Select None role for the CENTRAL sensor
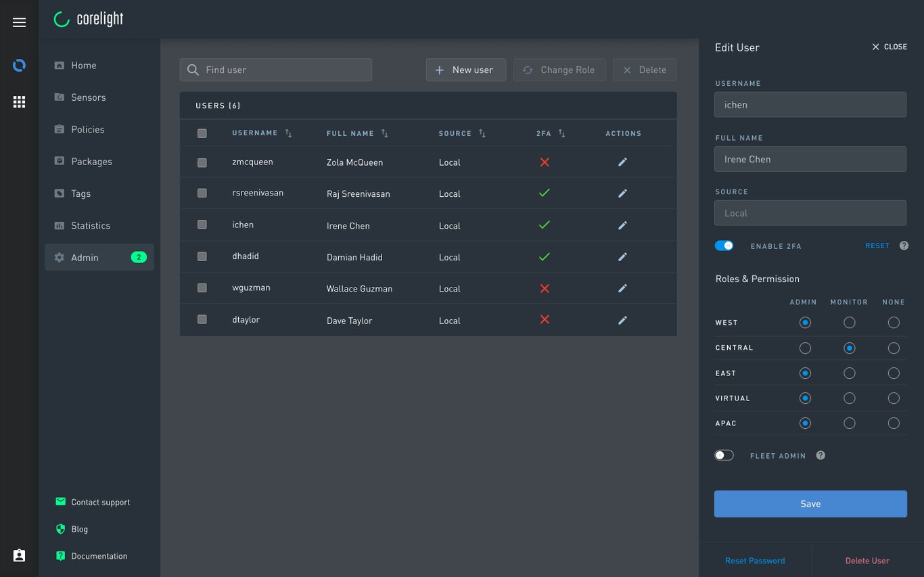The height and width of the screenshot is (577, 924). click(894, 348)
